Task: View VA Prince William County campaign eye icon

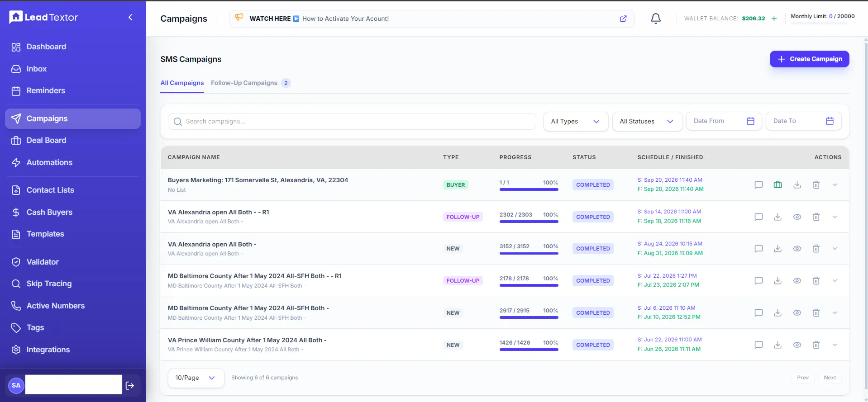Action: (797, 345)
